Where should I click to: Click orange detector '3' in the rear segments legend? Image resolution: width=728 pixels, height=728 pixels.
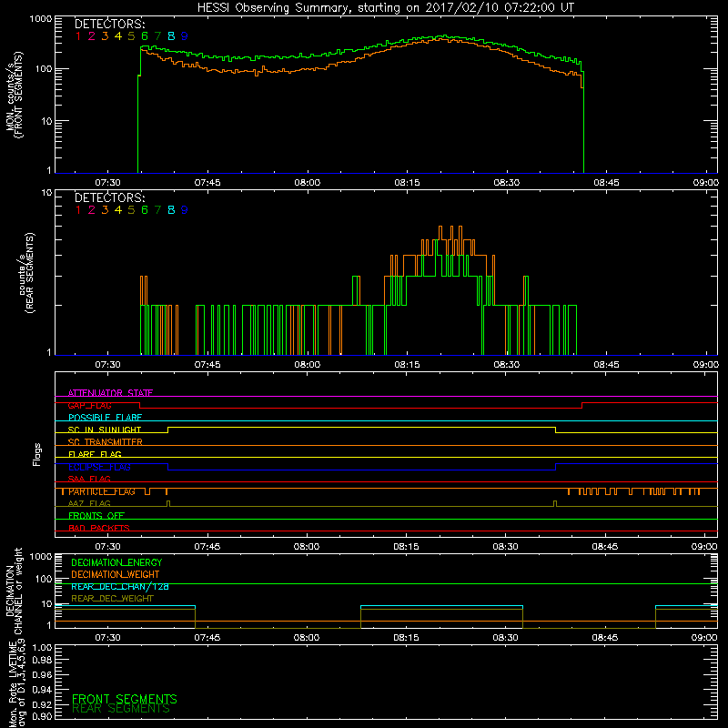105,210
